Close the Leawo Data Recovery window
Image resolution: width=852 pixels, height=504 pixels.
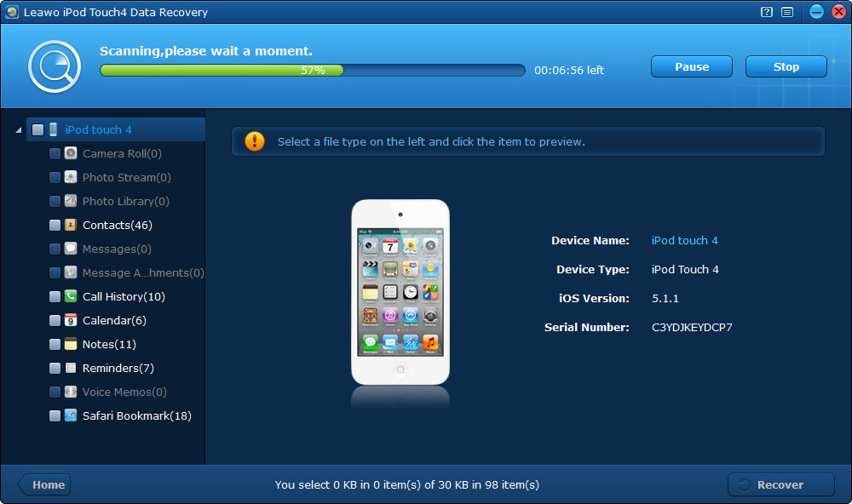click(838, 12)
